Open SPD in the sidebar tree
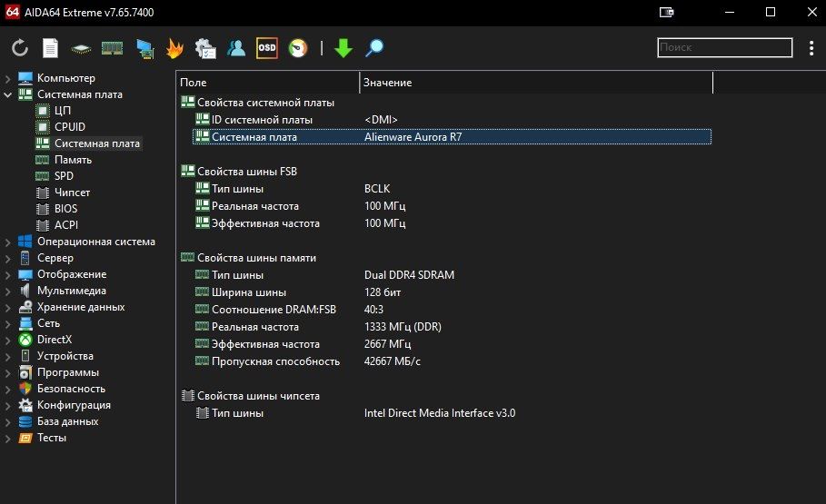This screenshot has width=826, height=504. (64, 176)
